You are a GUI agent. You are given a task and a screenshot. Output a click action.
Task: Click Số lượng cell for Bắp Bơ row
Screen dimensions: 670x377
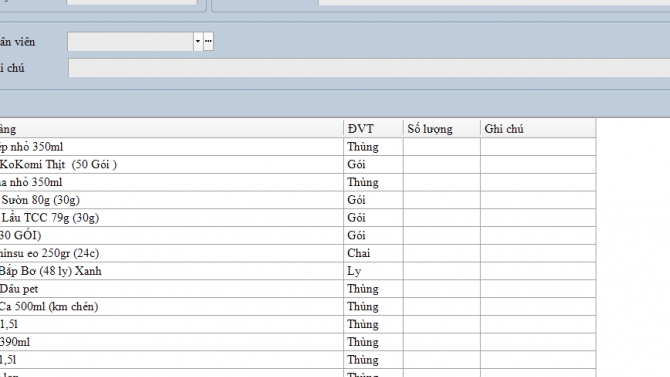pyautogui.click(x=442, y=271)
